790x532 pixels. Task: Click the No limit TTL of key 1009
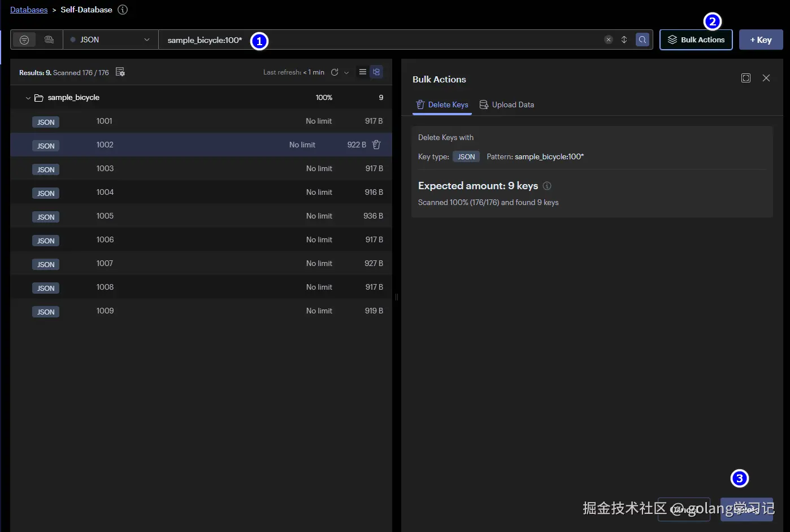pyautogui.click(x=319, y=311)
